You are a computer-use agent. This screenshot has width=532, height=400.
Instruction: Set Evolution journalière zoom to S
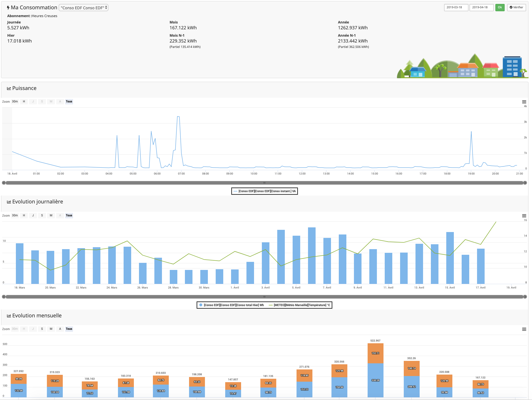click(42, 215)
